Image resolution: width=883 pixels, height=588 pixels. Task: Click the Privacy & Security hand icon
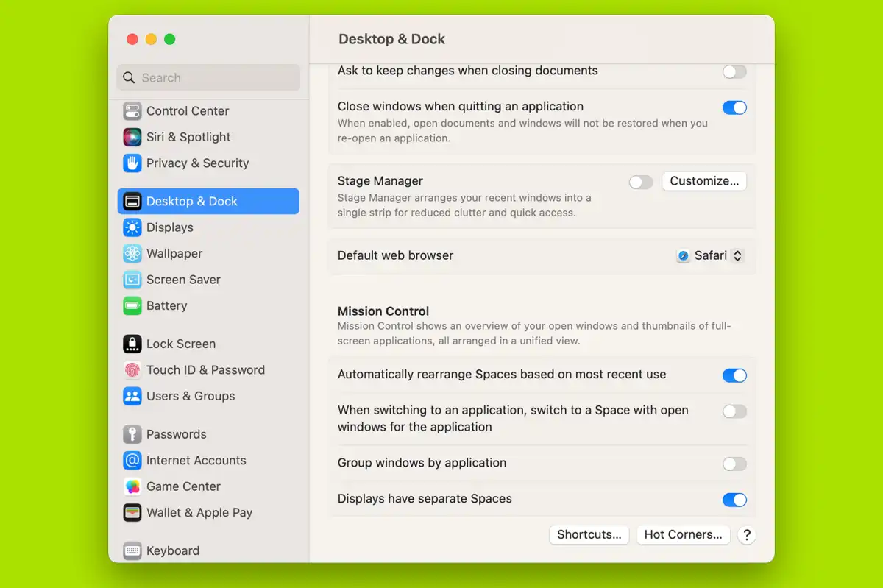[x=132, y=163]
